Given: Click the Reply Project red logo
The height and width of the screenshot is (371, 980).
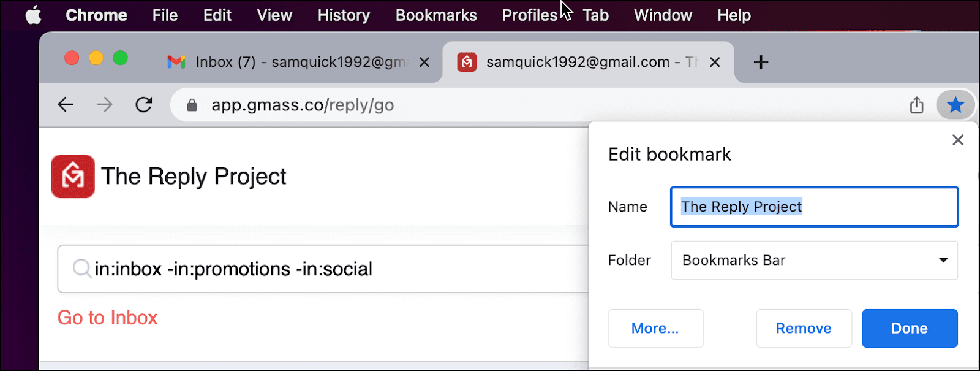Looking at the screenshot, I should pyautogui.click(x=73, y=176).
